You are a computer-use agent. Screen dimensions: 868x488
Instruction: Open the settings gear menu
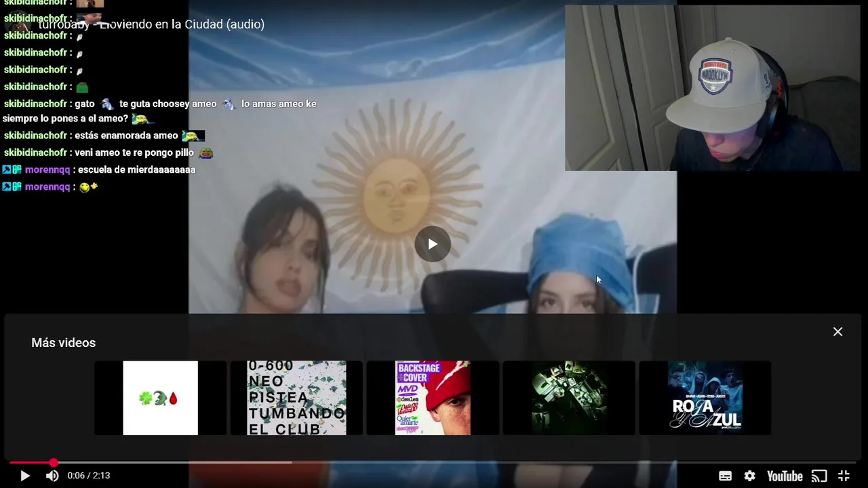tap(749, 476)
